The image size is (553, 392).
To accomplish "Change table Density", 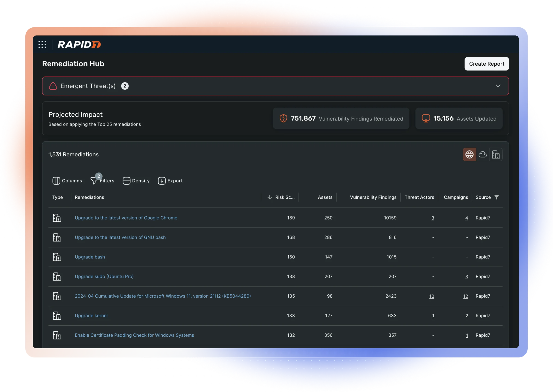I will point(136,181).
